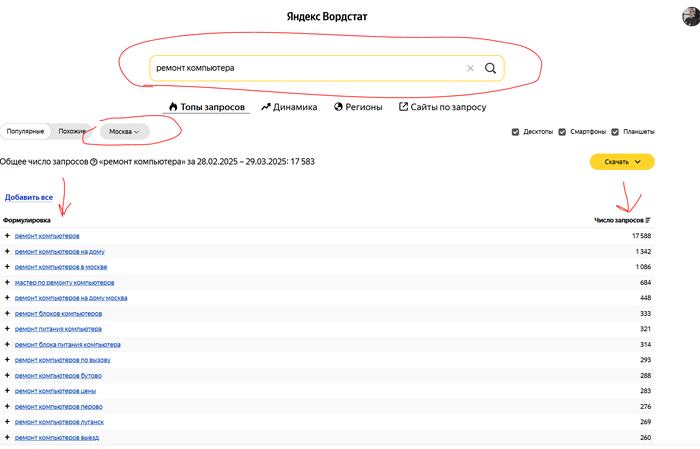Uncheck the Десктопы checkbox
The width and height of the screenshot is (700, 449).
(515, 131)
